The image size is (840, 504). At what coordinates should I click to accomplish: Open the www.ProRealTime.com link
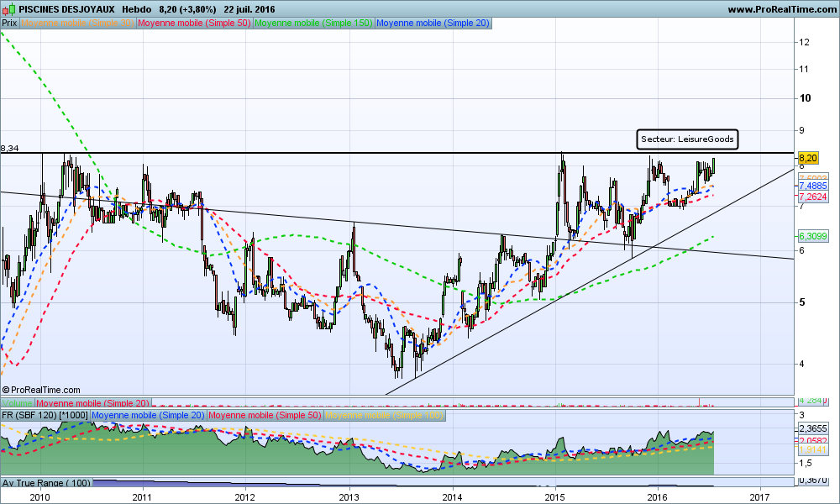pos(782,9)
